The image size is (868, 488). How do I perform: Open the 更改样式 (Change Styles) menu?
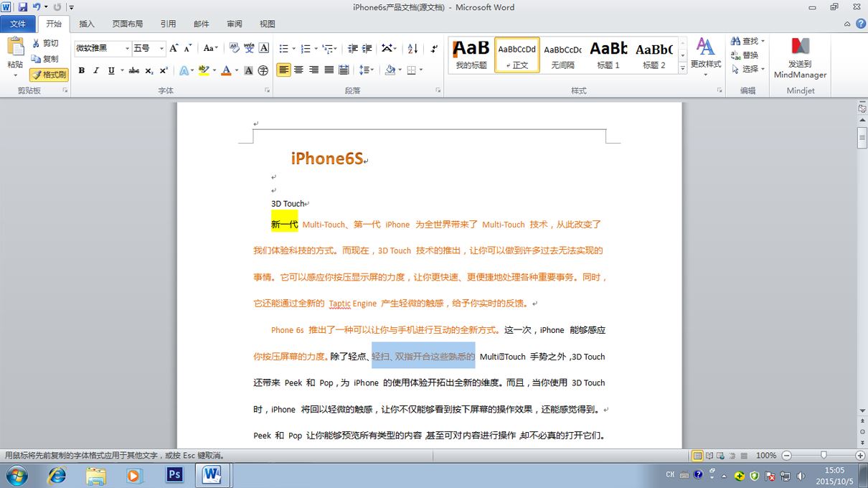[706, 55]
